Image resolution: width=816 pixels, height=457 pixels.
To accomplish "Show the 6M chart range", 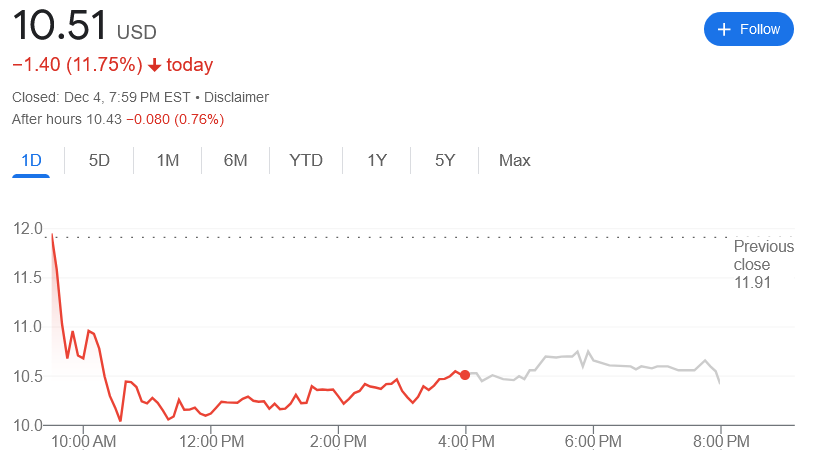I will click(x=235, y=160).
